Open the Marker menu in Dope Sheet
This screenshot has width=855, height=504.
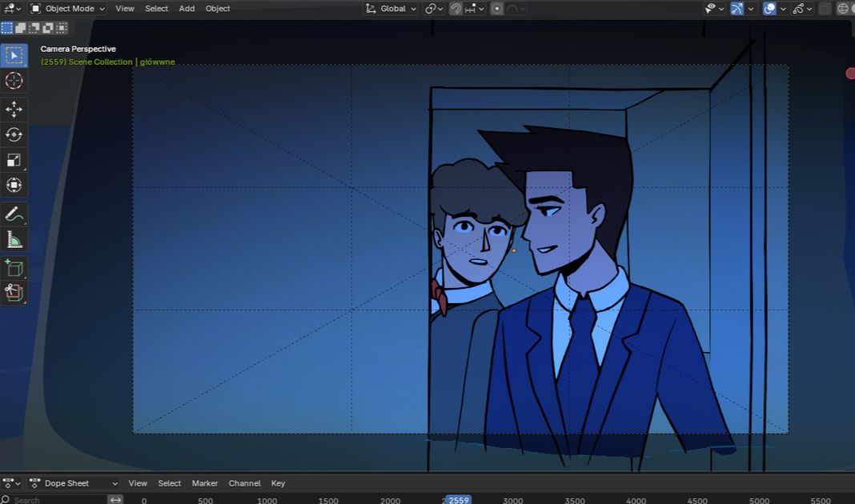pyautogui.click(x=205, y=483)
